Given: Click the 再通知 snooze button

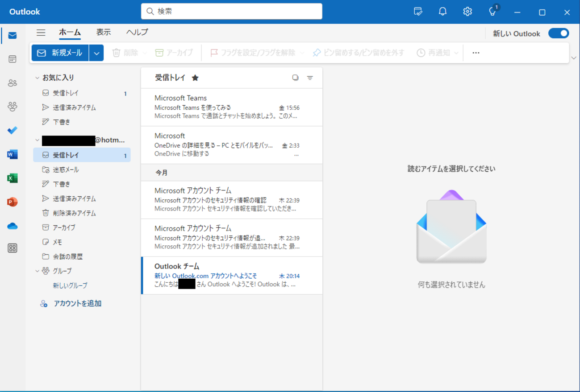Looking at the screenshot, I should point(434,53).
